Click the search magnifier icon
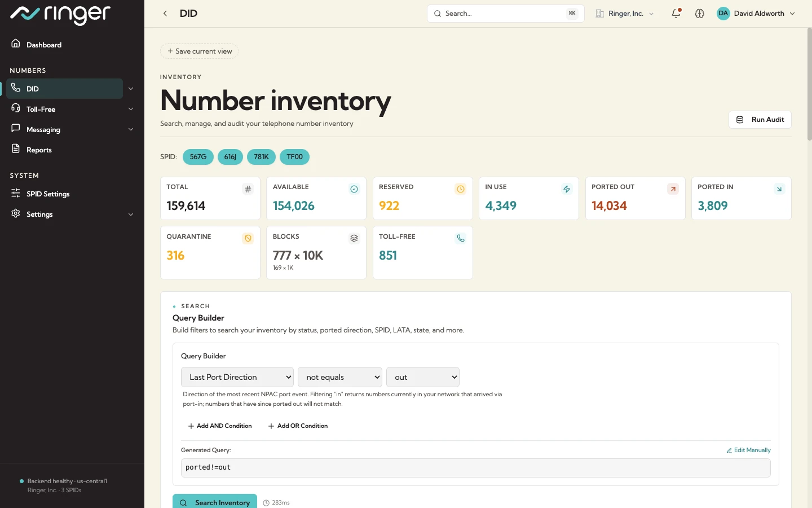Screen dimensions: 812x508 point(438,14)
